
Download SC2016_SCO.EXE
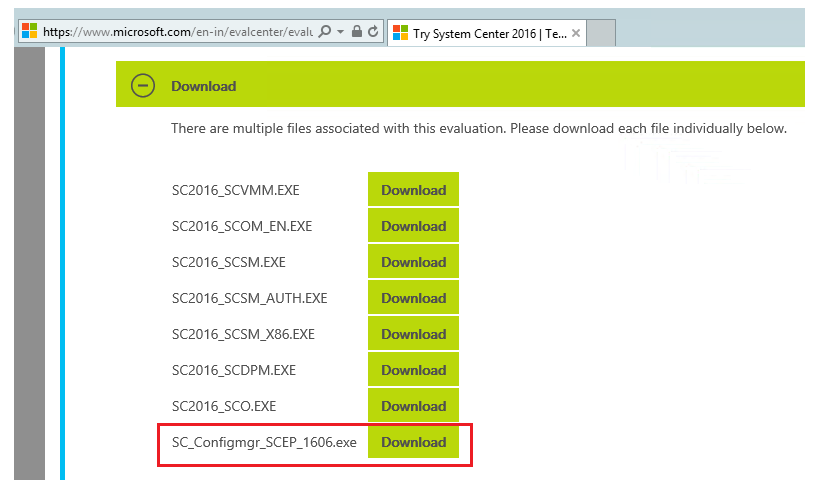[x=414, y=406]
